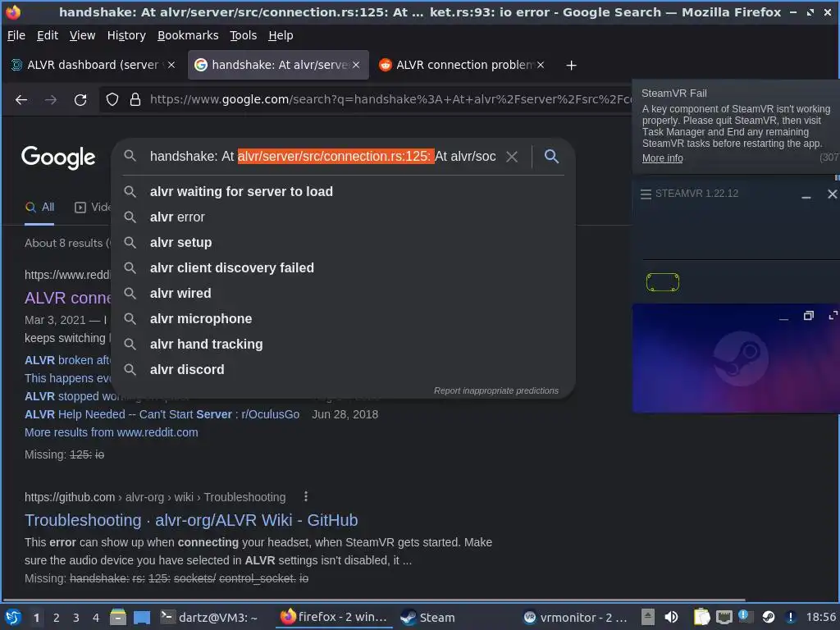This screenshot has height=630, width=840.
Task: Open vrmonitor window from taskbar
Action: point(575,618)
